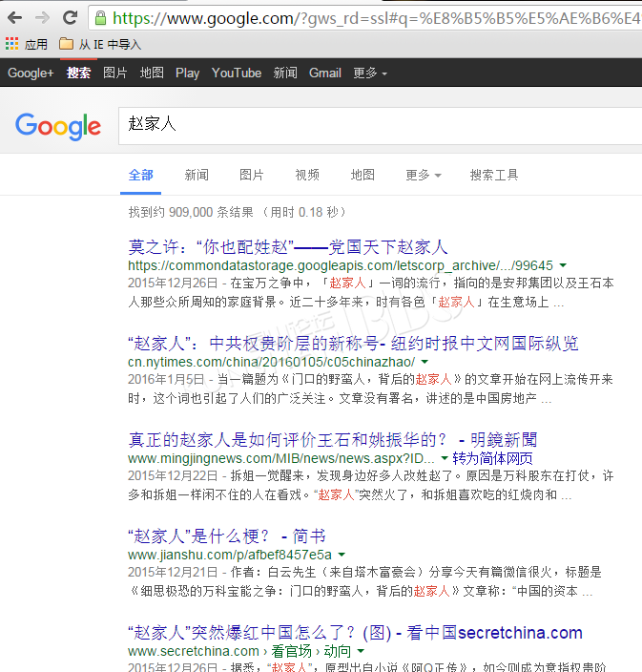
Task: Click the snippet date 2015年12月21日
Action: [x=173, y=572]
